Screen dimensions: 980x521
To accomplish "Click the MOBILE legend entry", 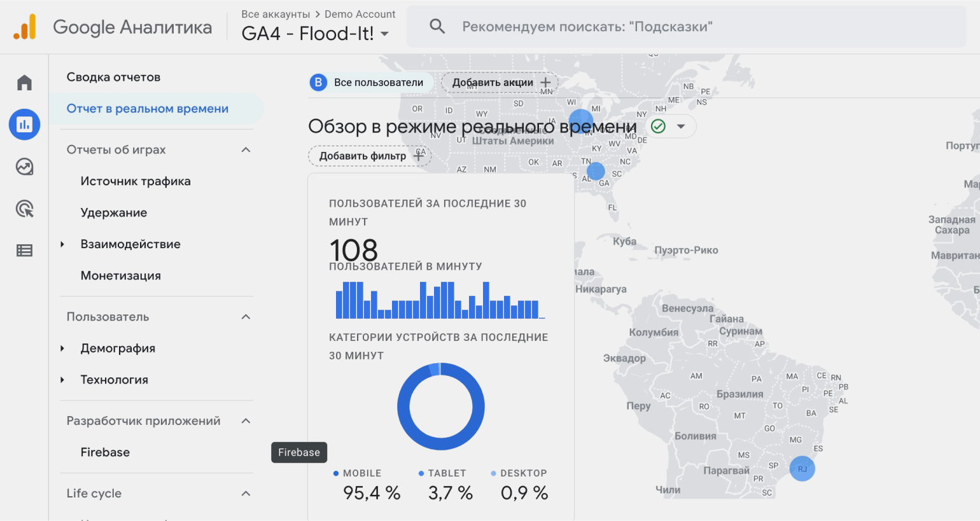I will point(357,473).
